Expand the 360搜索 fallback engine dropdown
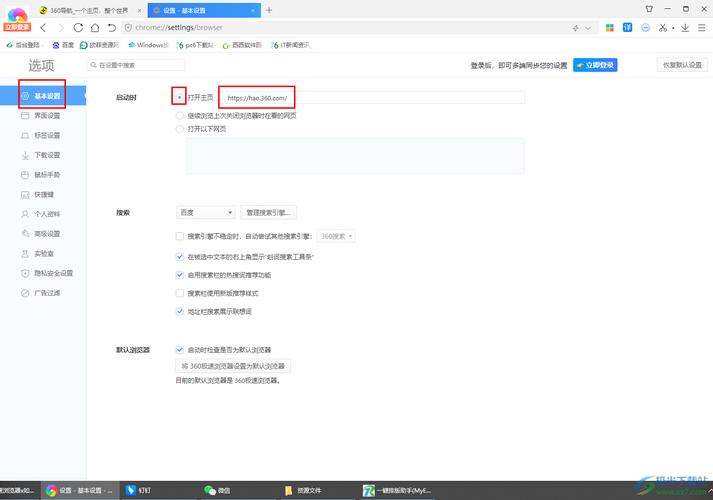 coord(337,236)
